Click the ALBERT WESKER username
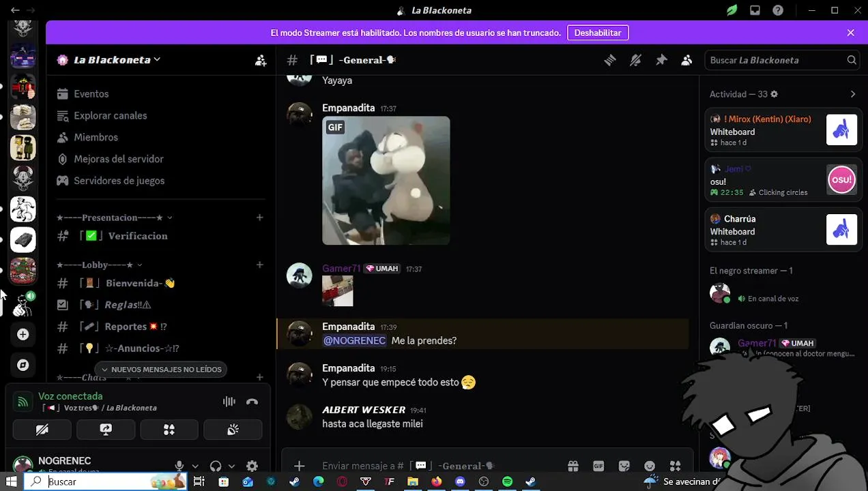 364,410
